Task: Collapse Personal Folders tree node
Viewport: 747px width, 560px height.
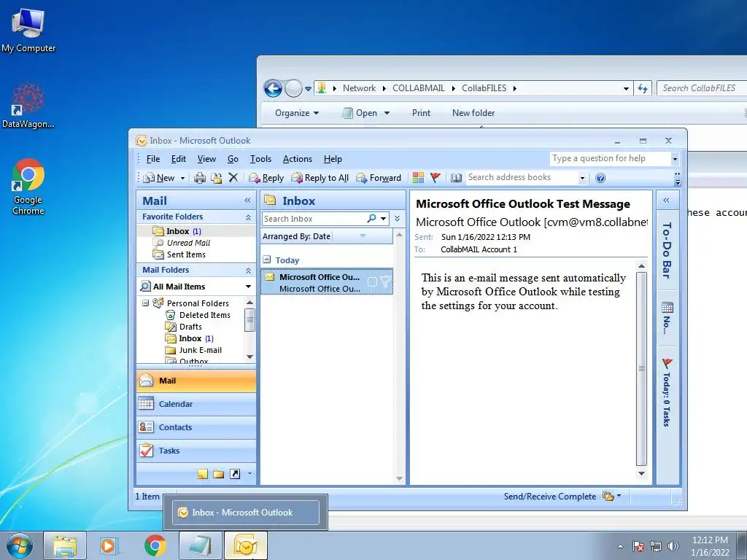Action: click(145, 303)
